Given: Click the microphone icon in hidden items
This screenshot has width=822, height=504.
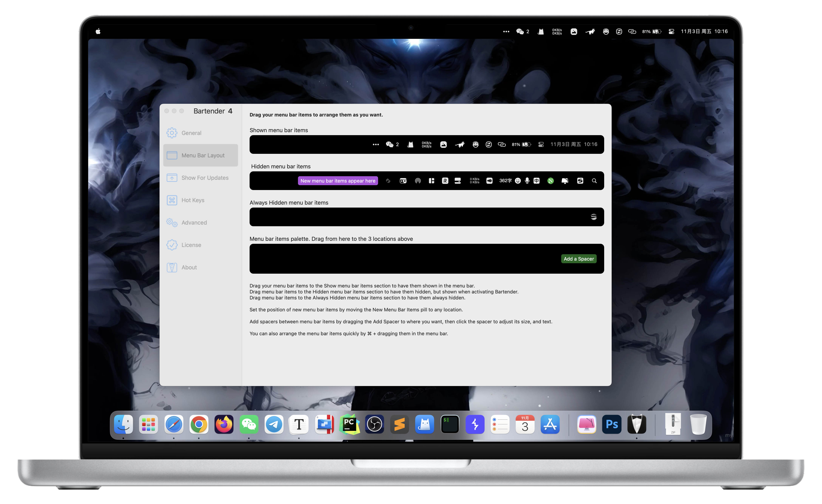Looking at the screenshot, I should (x=527, y=181).
